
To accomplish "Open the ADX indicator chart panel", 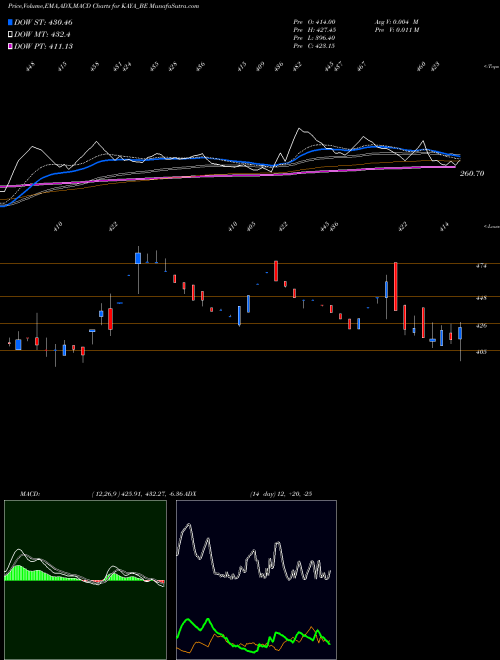I will (x=256, y=580).
